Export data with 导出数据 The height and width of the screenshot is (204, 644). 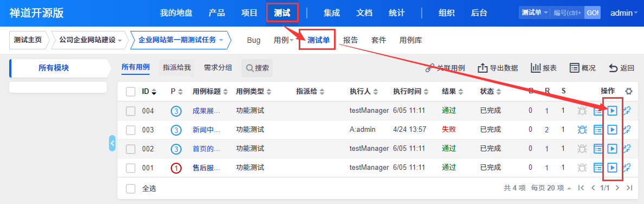(498, 68)
